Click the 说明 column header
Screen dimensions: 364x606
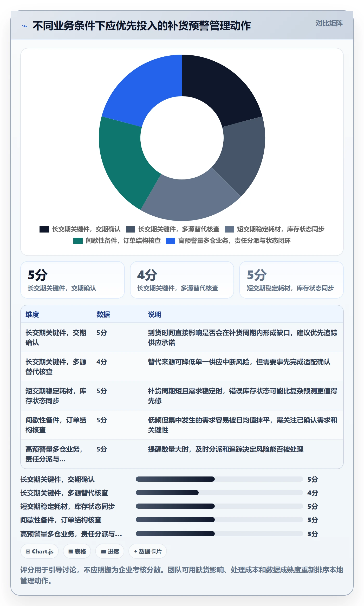click(x=155, y=314)
